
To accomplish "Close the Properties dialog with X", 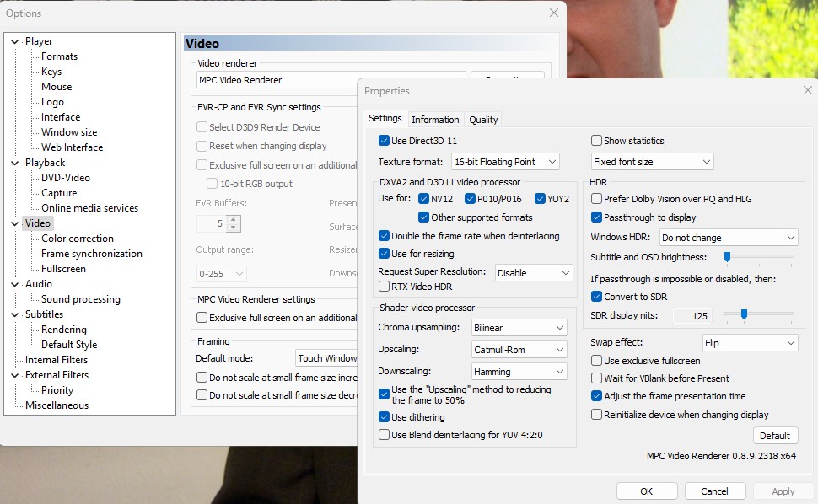I will (x=807, y=90).
